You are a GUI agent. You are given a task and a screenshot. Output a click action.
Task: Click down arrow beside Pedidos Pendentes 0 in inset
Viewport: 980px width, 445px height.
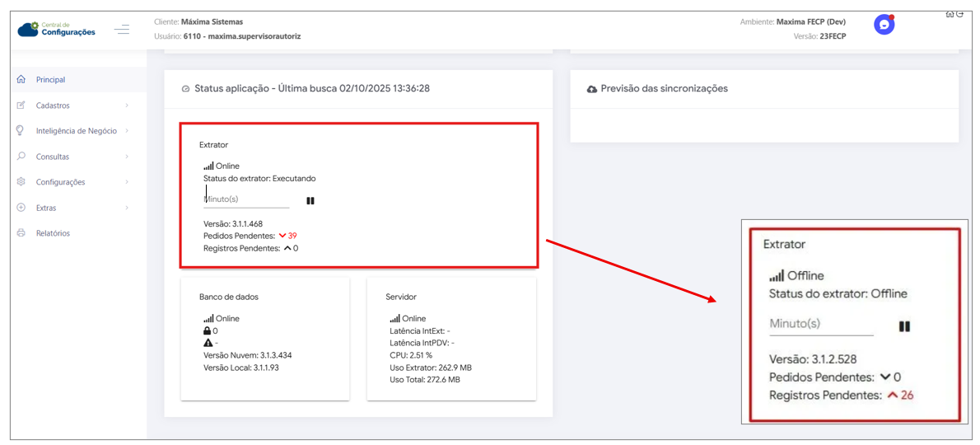pos(884,377)
